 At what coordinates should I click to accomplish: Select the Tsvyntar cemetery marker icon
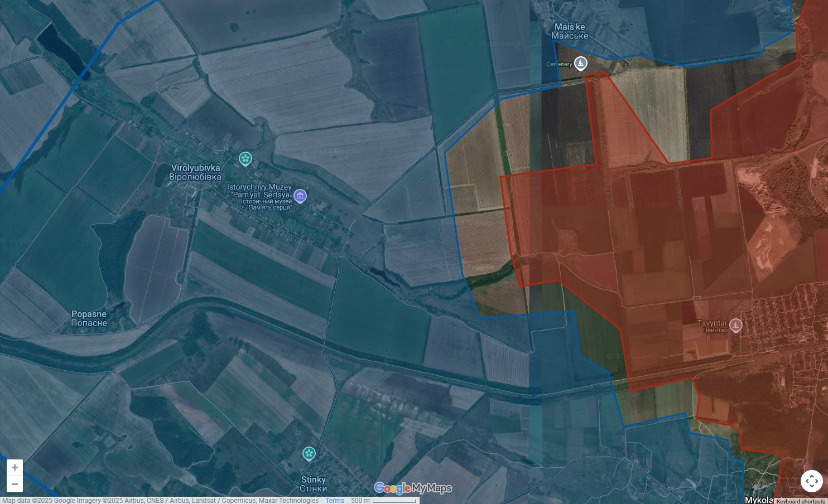point(736,326)
